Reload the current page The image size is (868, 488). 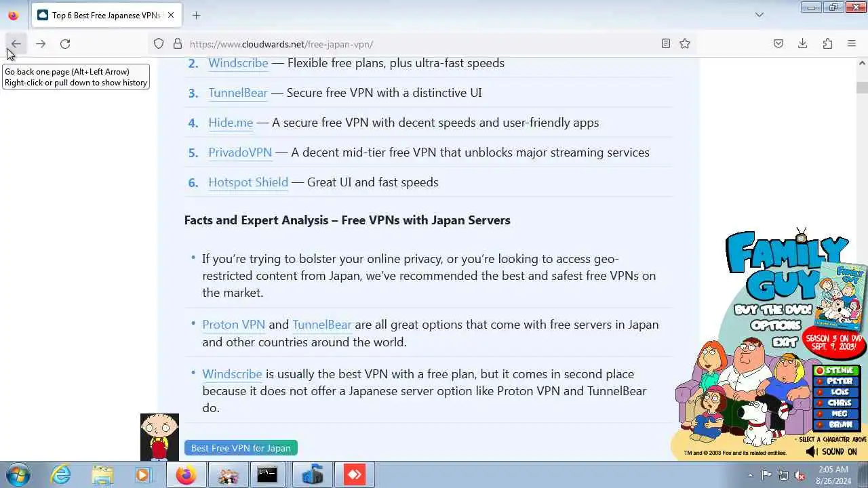click(65, 44)
